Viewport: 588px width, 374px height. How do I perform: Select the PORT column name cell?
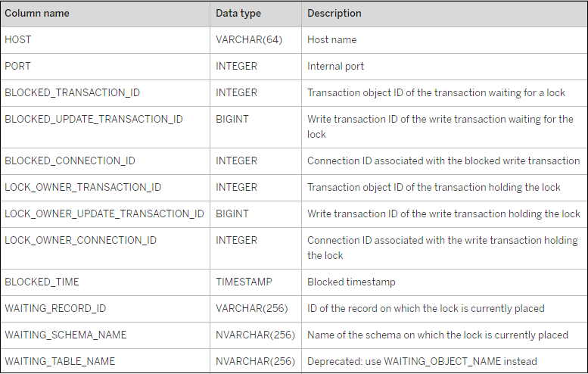pyautogui.click(x=18, y=66)
